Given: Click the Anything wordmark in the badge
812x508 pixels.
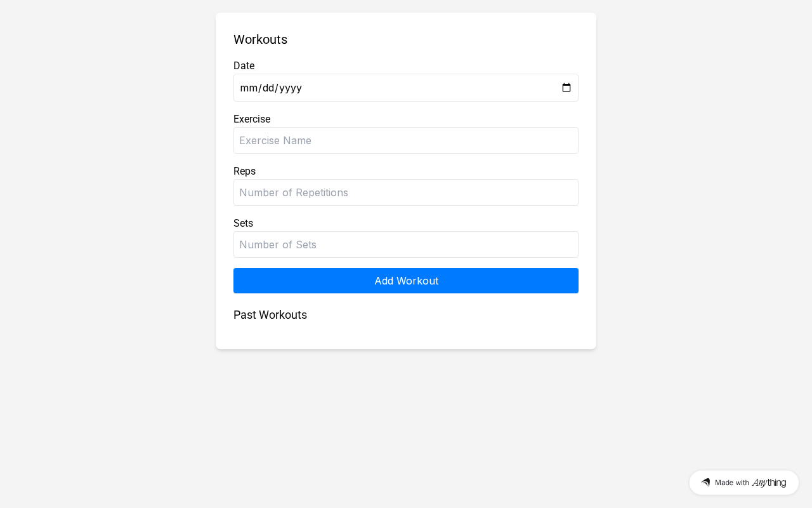Looking at the screenshot, I should (769, 483).
